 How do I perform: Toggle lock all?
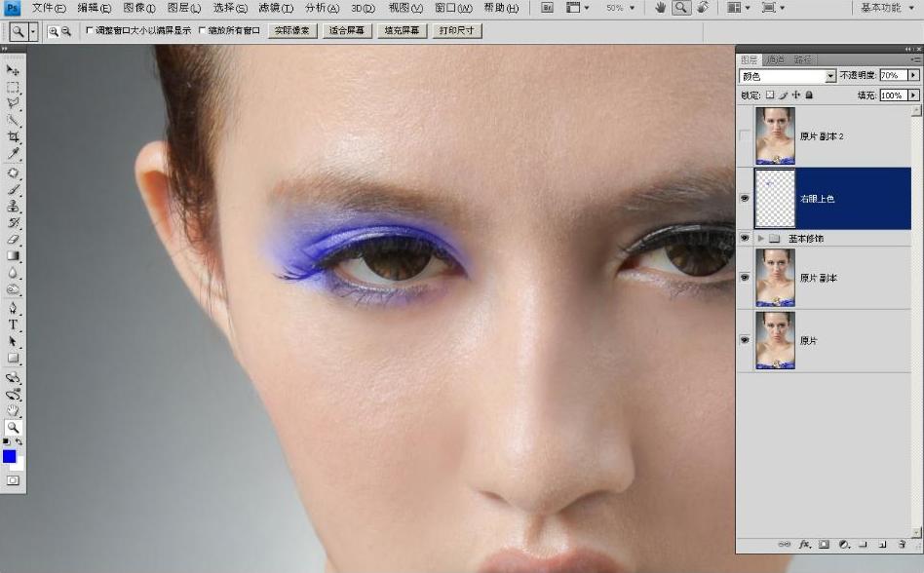809,95
